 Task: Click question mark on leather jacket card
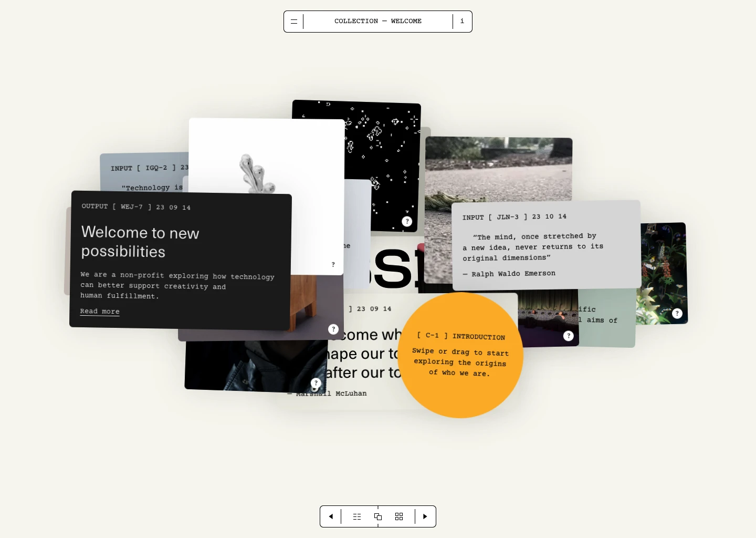316,383
